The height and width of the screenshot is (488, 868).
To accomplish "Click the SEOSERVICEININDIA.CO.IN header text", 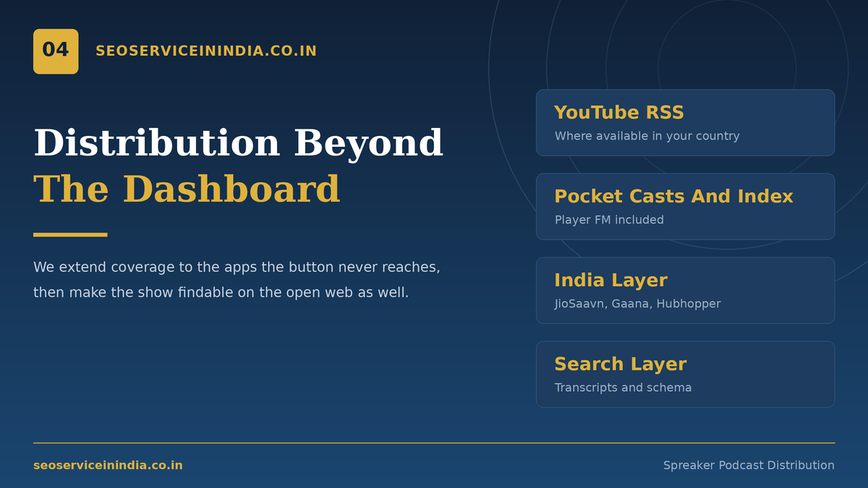I will pos(206,51).
